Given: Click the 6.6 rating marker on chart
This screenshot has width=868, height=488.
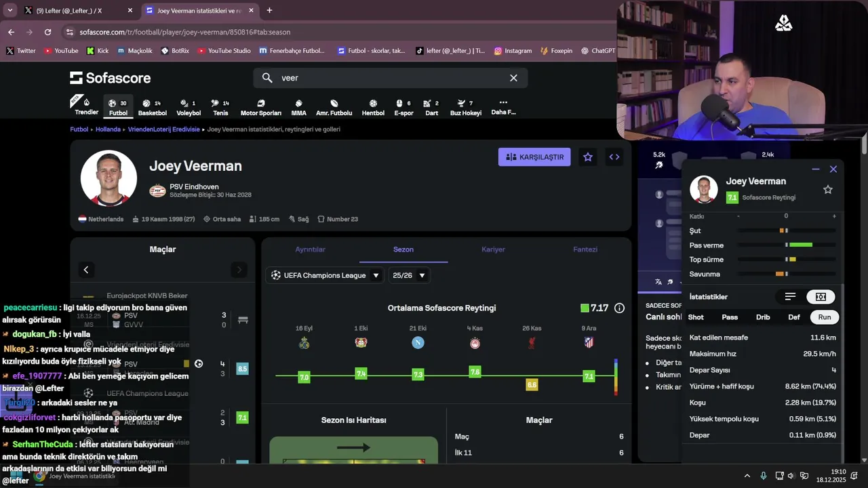Looking at the screenshot, I should point(532,385).
